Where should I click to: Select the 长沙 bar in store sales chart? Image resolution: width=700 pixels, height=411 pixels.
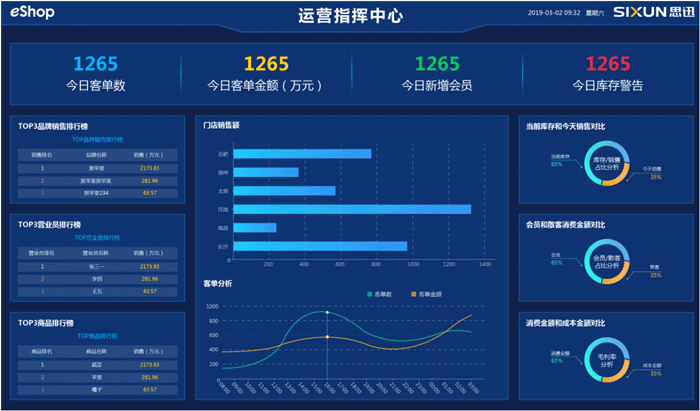pos(319,246)
